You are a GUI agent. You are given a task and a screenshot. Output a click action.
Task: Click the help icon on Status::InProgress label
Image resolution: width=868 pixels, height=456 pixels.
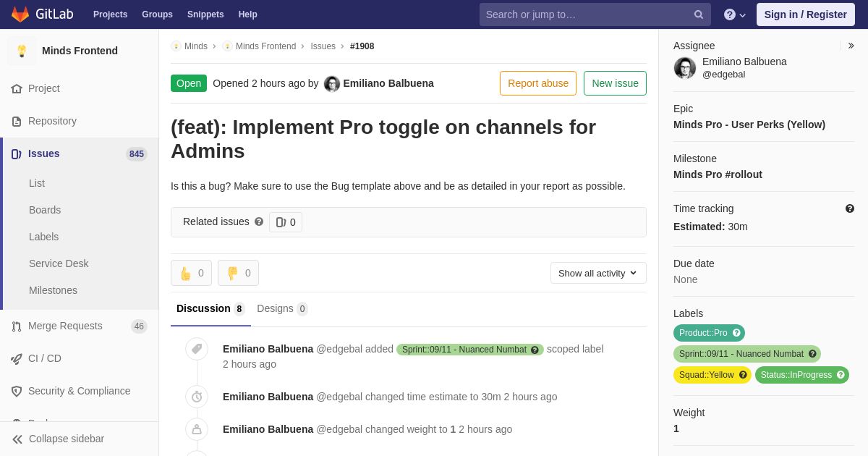(841, 375)
